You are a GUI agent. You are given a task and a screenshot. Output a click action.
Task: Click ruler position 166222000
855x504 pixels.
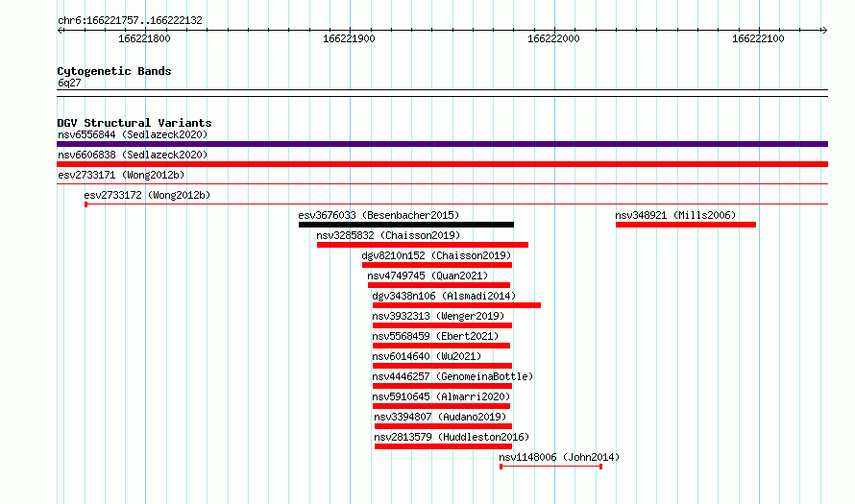click(553, 38)
